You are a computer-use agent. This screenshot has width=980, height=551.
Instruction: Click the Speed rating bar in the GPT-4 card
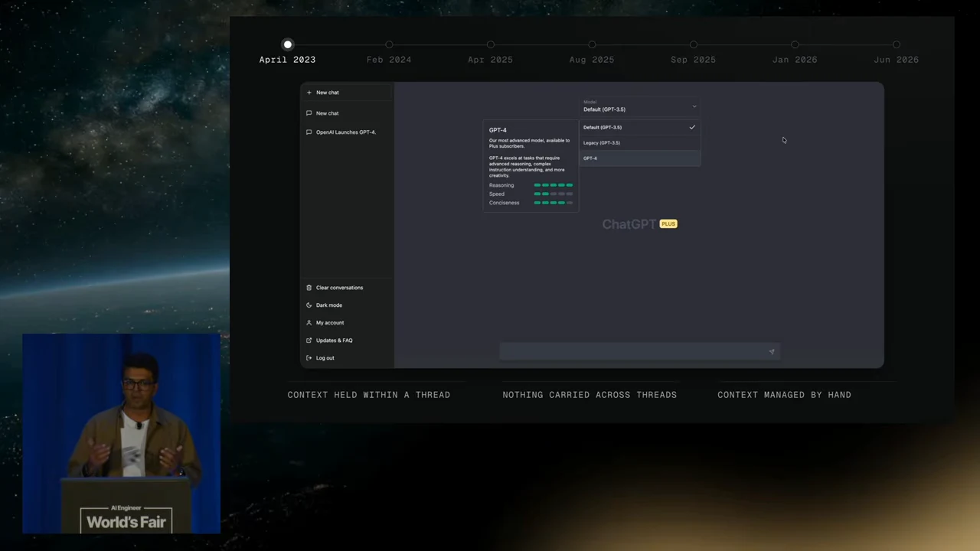pyautogui.click(x=554, y=194)
